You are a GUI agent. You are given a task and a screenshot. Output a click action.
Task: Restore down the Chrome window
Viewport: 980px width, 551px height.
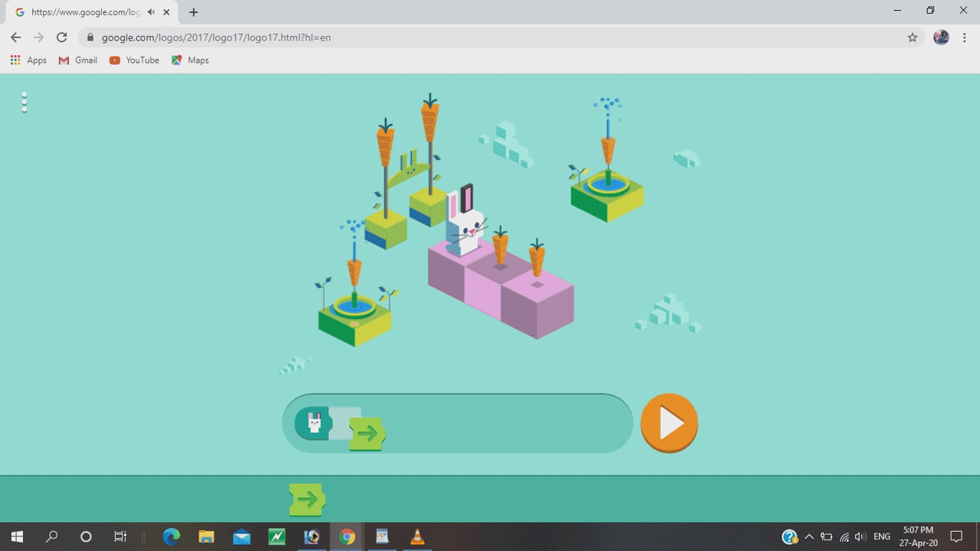[x=930, y=11]
